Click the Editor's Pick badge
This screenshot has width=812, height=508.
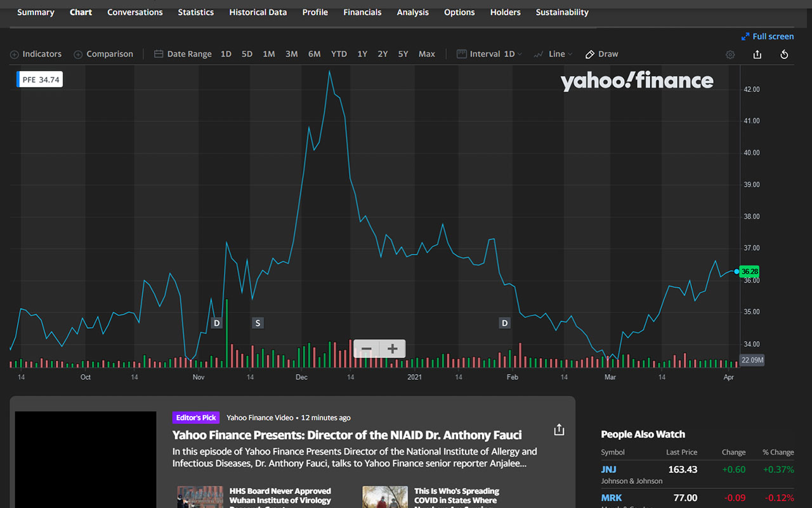pyautogui.click(x=196, y=418)
